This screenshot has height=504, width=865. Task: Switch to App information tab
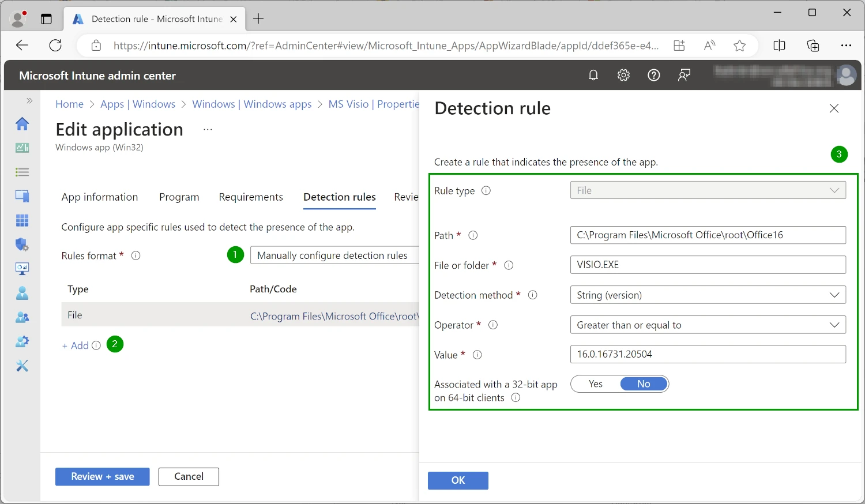pos(100,197)
